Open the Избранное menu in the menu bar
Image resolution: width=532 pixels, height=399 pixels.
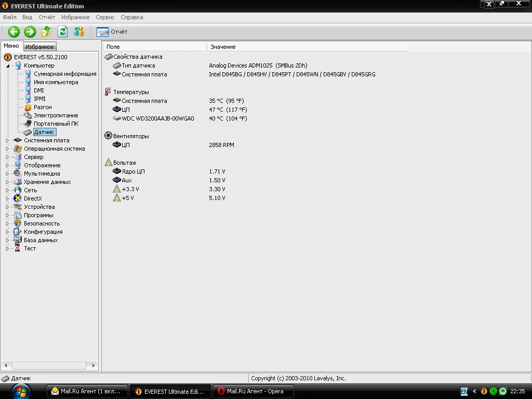(75, 17)
